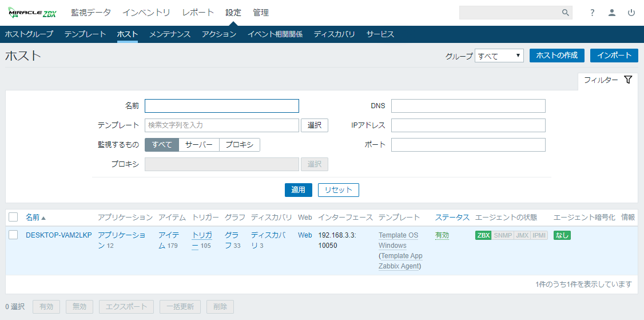Open the help question mark icon

coord(593,13)
